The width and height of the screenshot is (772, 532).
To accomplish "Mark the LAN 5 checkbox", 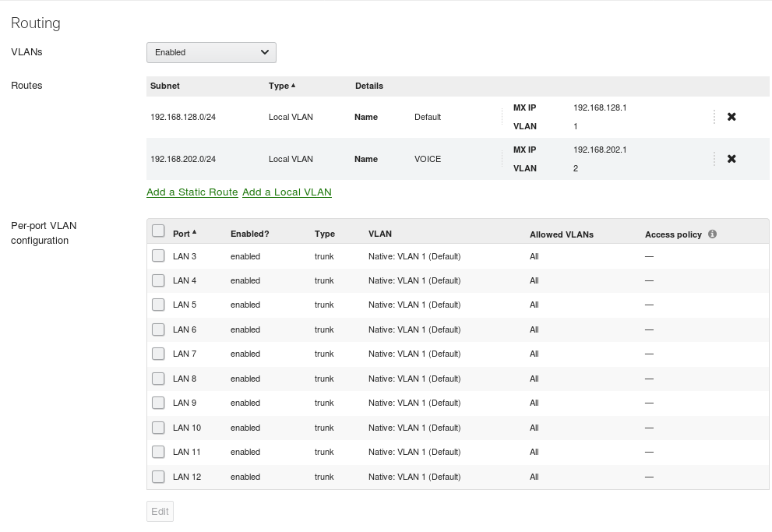I will (x=158, y=305).
